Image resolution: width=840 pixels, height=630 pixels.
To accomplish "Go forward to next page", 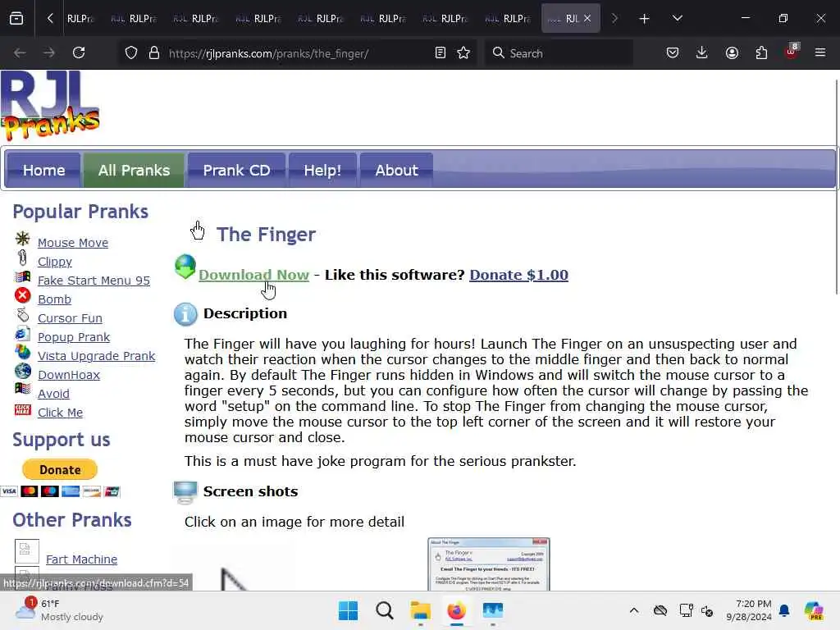I will (x=48, y=52).
